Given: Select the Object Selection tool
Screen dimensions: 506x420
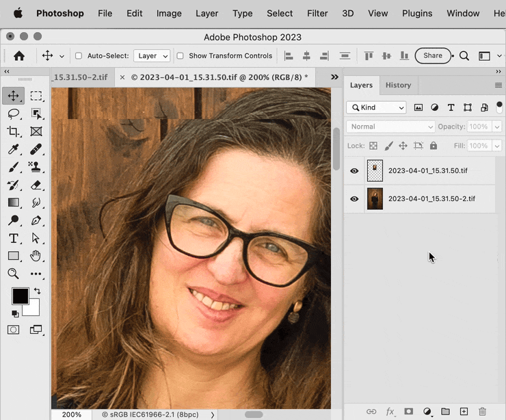Looking at the screenshot, I should coord(36,114).
